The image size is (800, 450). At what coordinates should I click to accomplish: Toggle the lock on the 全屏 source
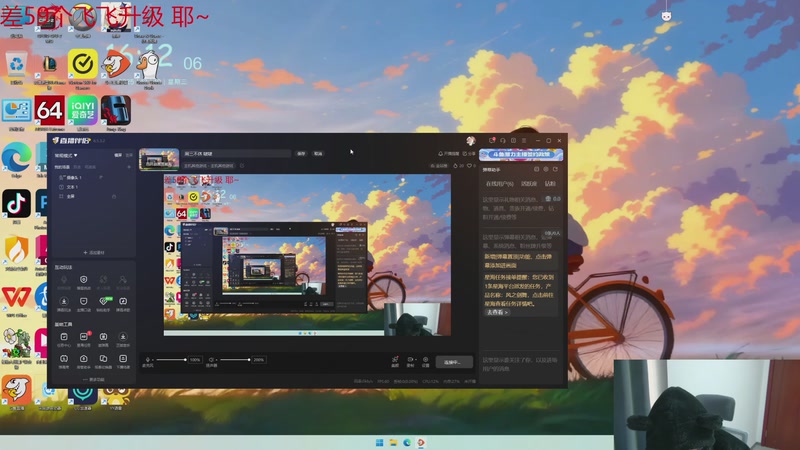click(114, 196)
